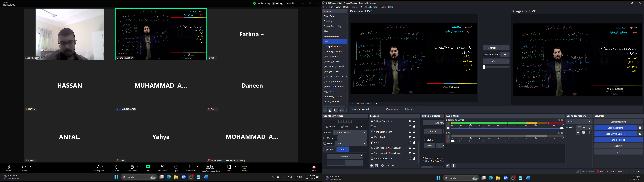Open virtual camera settings gear
The width and height of the screenshot is (644, 182).
click(x=640, y=134)
